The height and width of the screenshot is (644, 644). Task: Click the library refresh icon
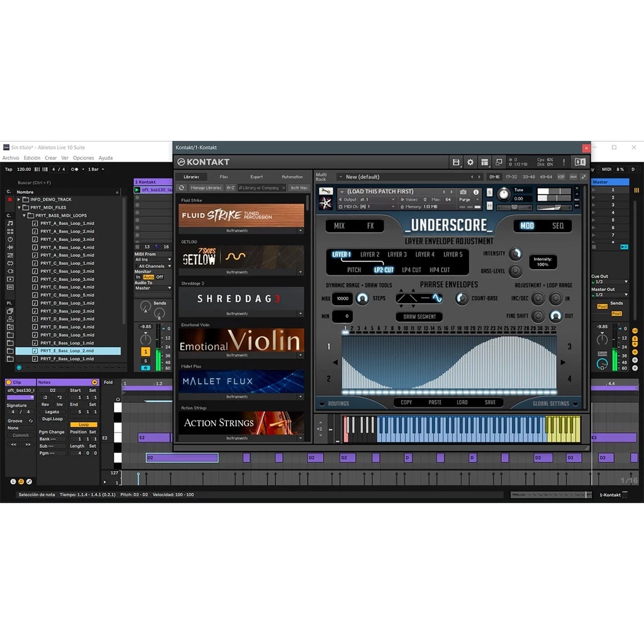click(182, 187)
